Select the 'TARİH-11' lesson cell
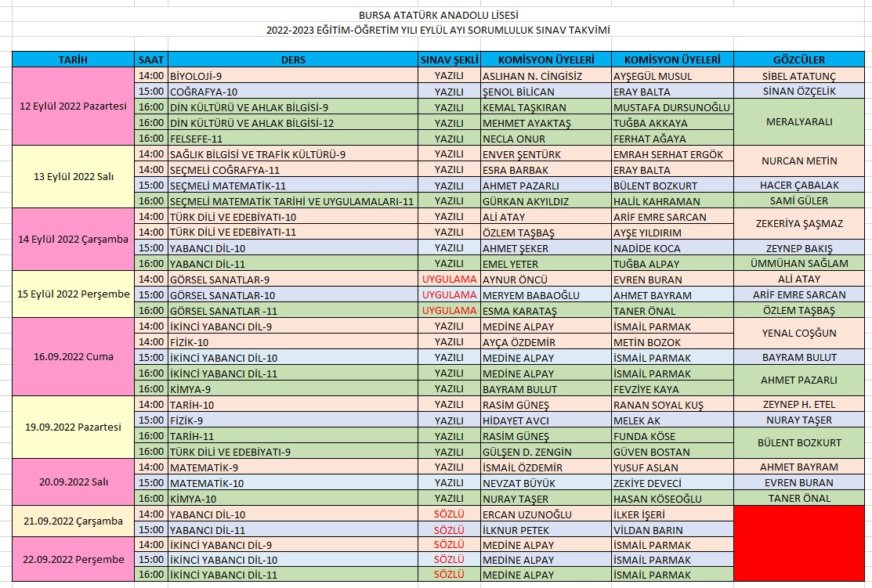This screenshot has height=588, width=872. click(x=293, y=436)
